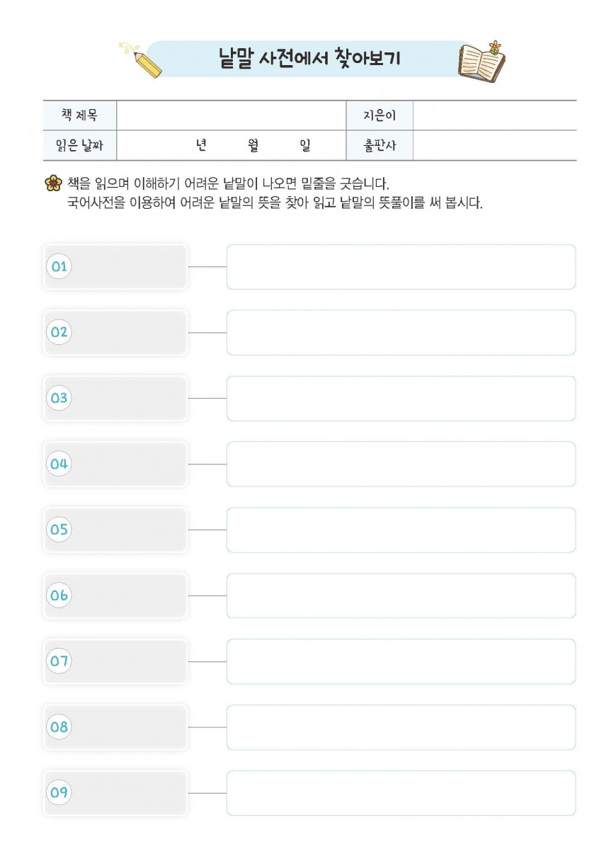
Task: Click the definition box for item 01
Action: point(401,267)
